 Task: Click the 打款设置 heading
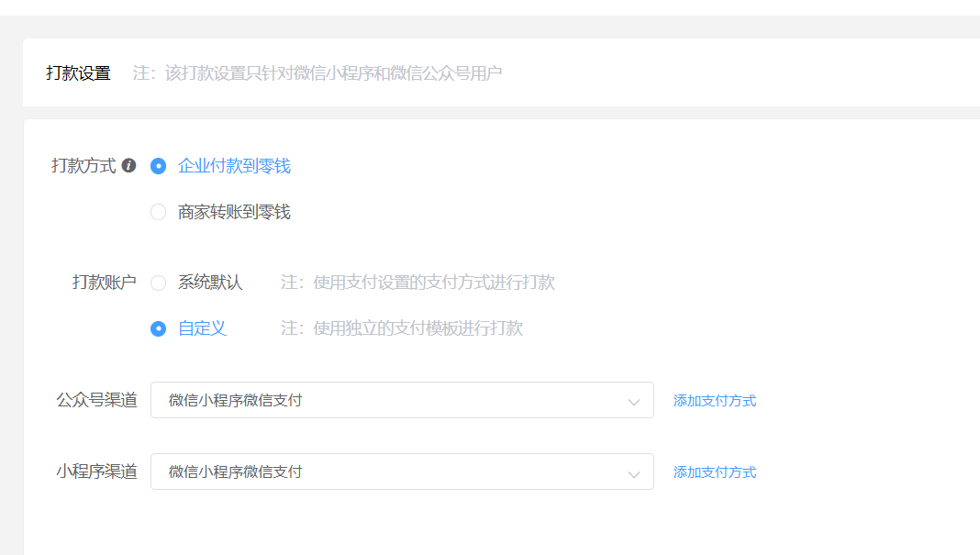(78, 73)
